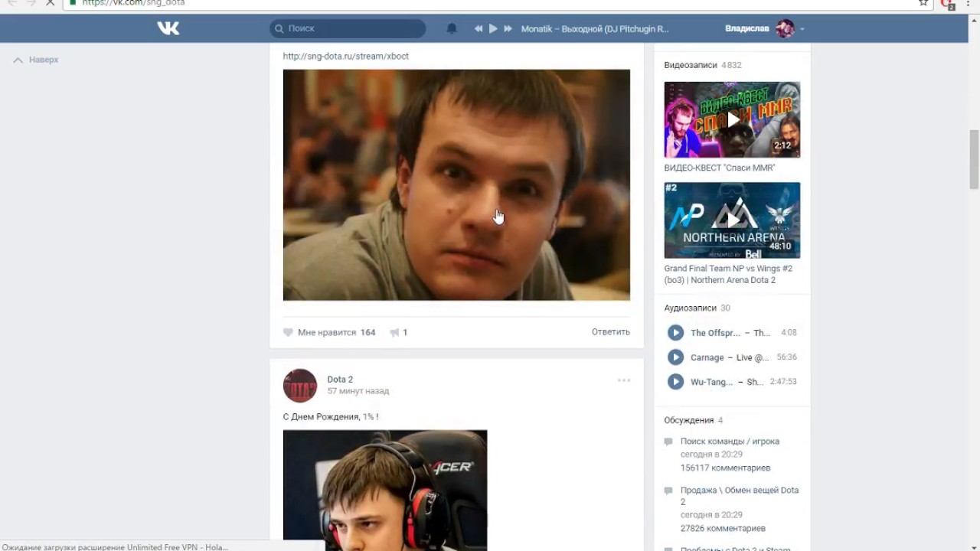The image size is (980, 551).
Task: Open the birthday post photo
Action: tap(385, 490)
